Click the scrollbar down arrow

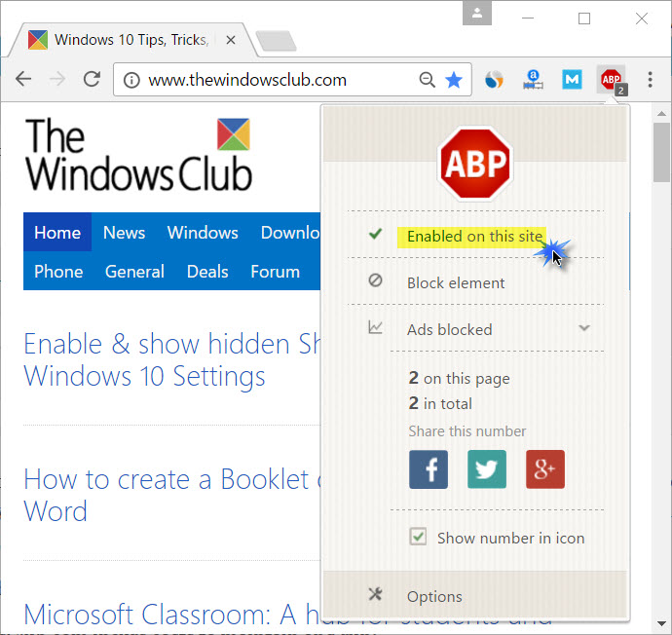pyautogui.click(x=661, y=624)
